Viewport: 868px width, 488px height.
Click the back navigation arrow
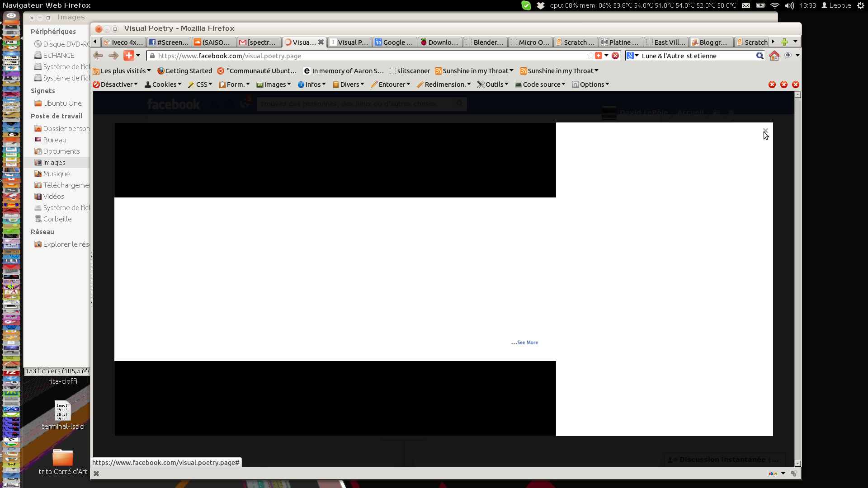point(98,56)
